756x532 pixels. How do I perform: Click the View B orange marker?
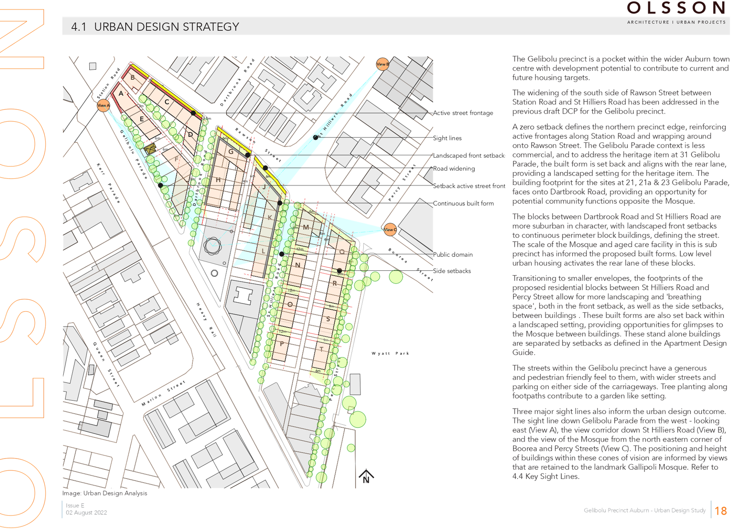pyautogui.click(x=382, y=64)
